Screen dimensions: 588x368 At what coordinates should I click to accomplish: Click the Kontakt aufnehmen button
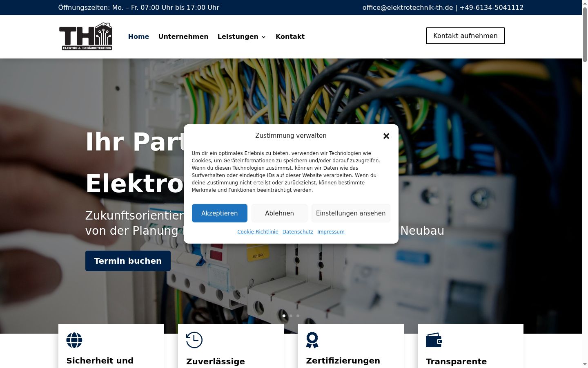pos(465,36)
